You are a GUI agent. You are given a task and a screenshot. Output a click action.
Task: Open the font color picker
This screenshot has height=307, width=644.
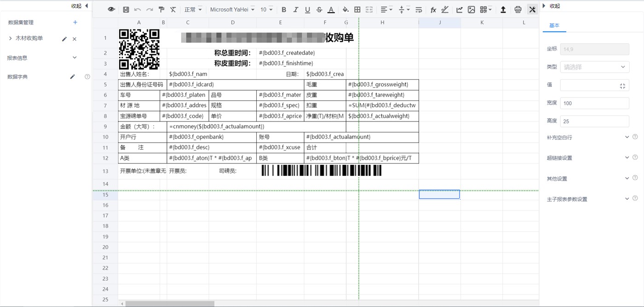[x=331, y=9]
